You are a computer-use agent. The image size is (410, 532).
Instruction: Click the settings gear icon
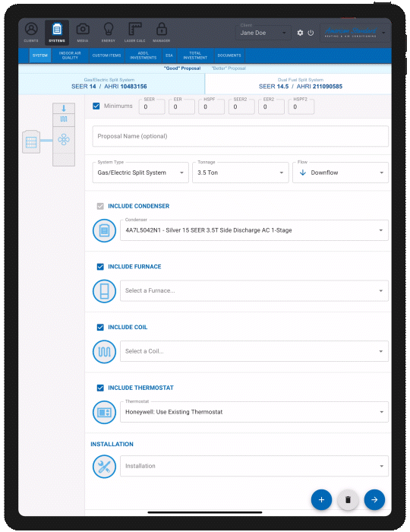point(300,33)
